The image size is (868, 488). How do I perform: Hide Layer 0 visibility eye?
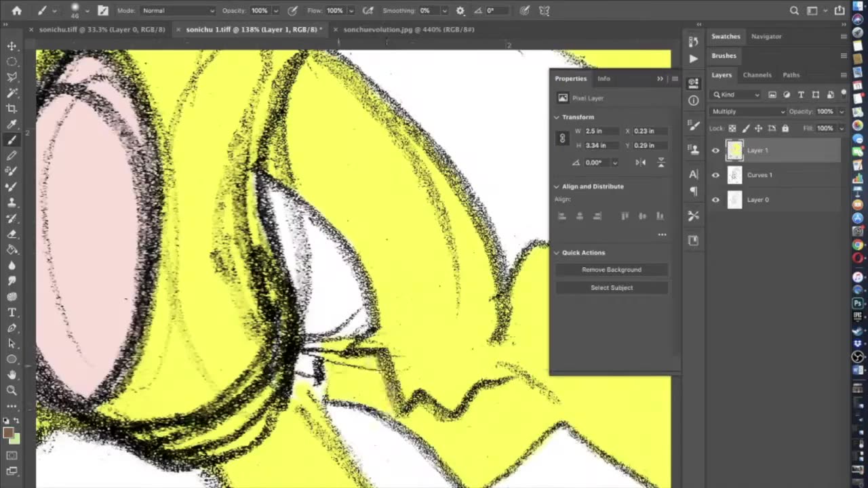point(715,200)
